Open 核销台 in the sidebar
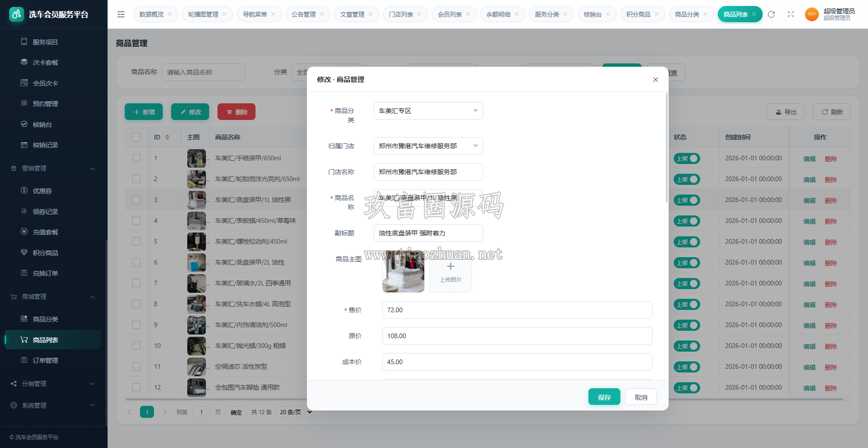Screen dimensions: 868x448 click(x=42, y=125)
